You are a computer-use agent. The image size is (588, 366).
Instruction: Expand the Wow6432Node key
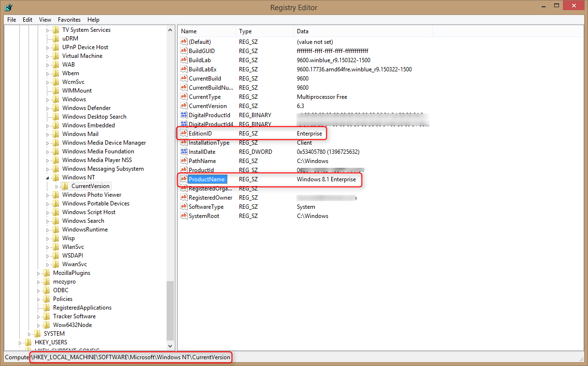coord(39,325)
